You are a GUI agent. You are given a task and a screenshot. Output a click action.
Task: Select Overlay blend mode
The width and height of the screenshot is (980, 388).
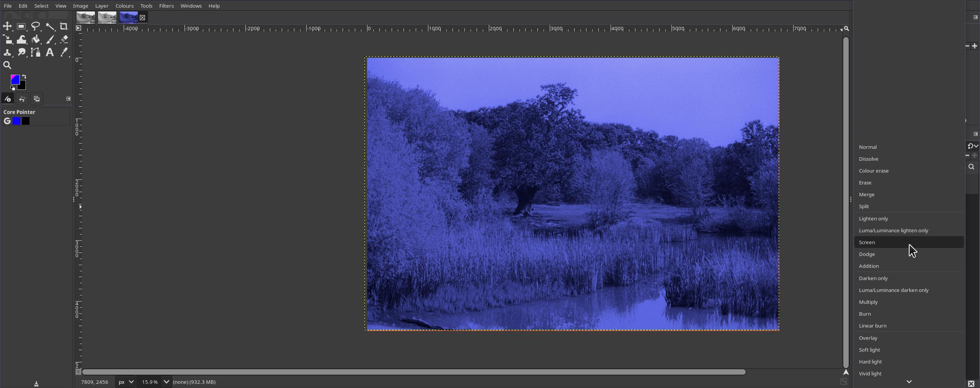point(868,338)
